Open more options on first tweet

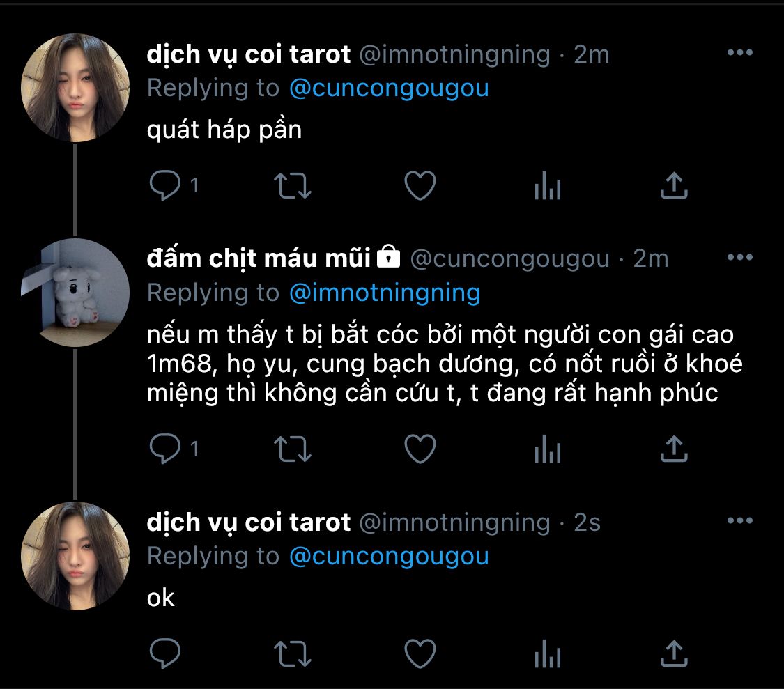click(739, 53)
